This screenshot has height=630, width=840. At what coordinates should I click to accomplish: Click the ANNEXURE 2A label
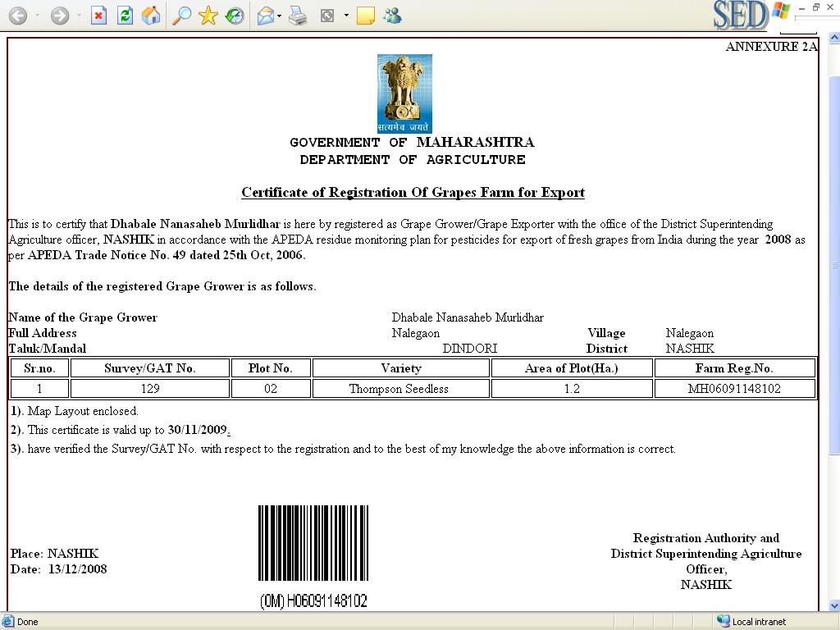[771, 47]
